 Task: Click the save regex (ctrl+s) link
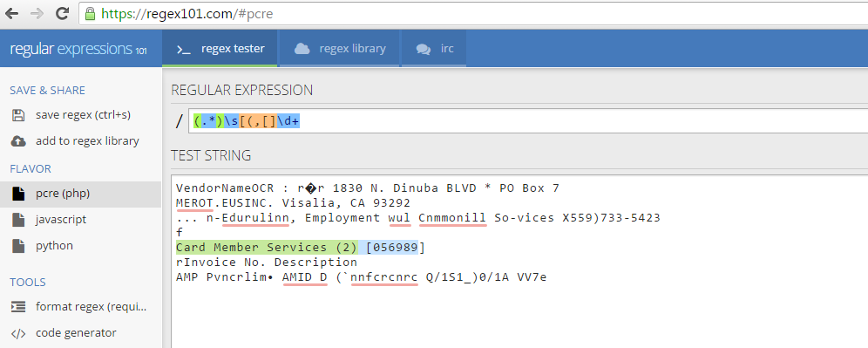point(83,115)
